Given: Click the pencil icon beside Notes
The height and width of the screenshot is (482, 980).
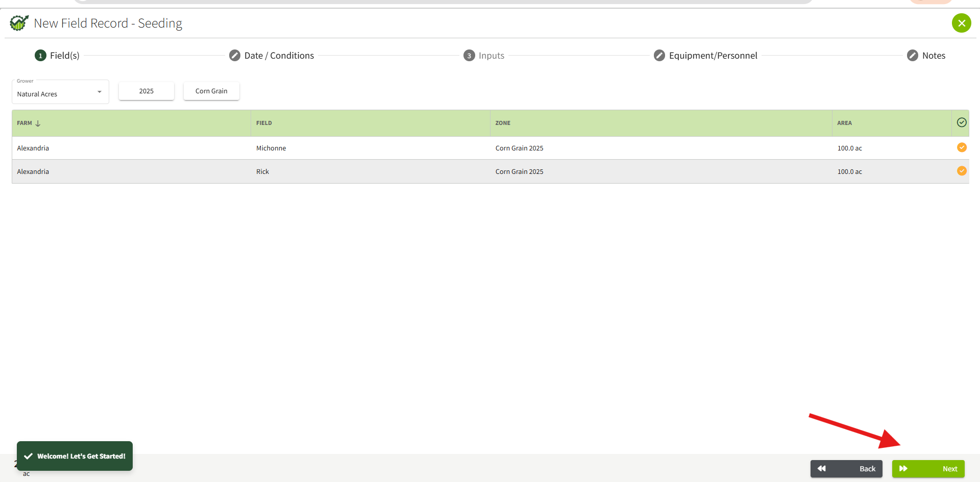Looking at the screenshot, I should pyautogui.click(x=913, y=56).
